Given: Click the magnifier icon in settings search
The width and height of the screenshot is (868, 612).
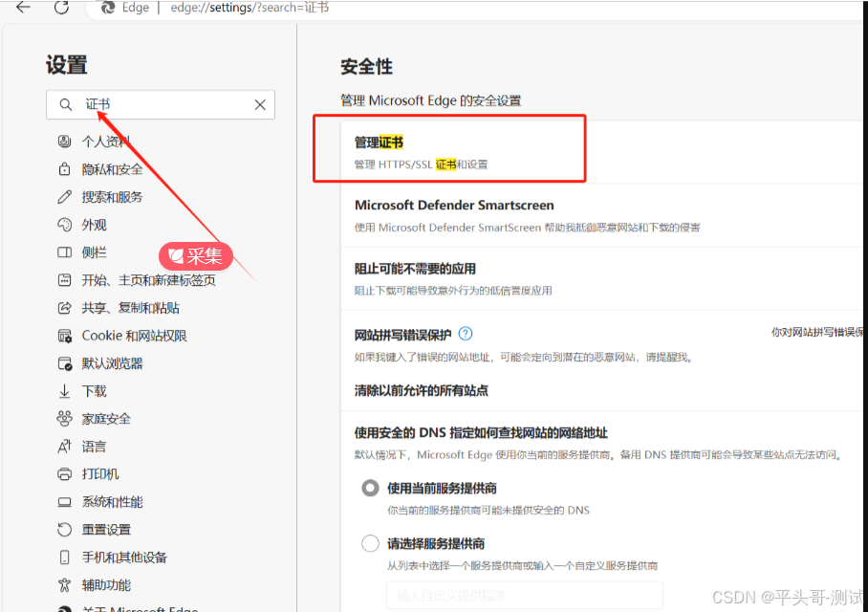Looking at the screenshot, I should (x=65, y=104).
